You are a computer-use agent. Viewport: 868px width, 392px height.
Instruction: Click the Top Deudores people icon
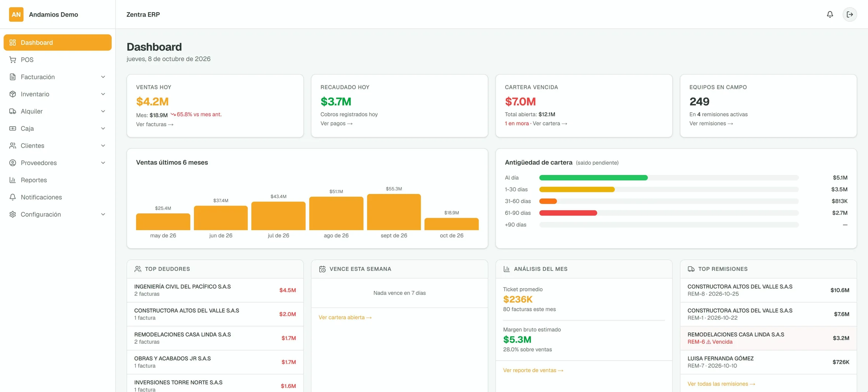point(138,269)
